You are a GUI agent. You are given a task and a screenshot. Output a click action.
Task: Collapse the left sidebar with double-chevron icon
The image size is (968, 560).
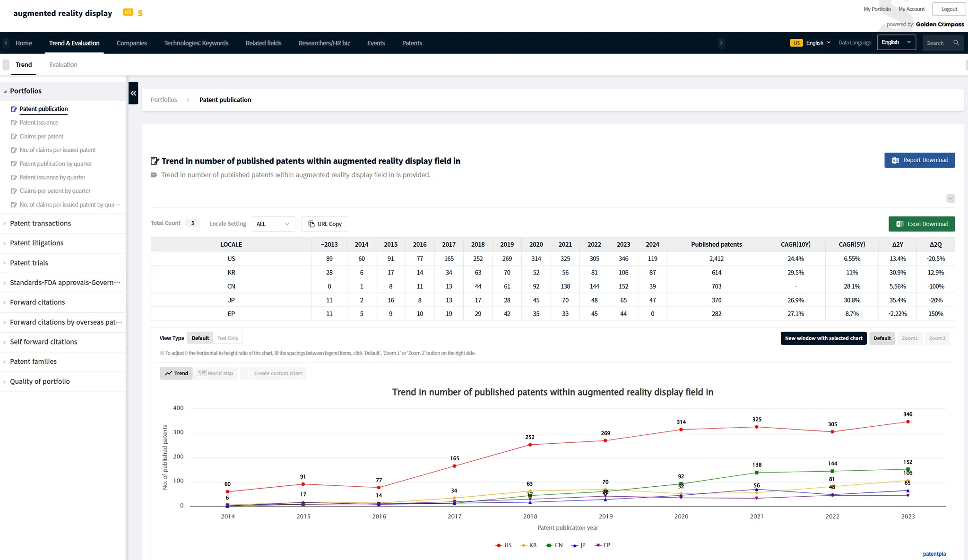[133, 93]
